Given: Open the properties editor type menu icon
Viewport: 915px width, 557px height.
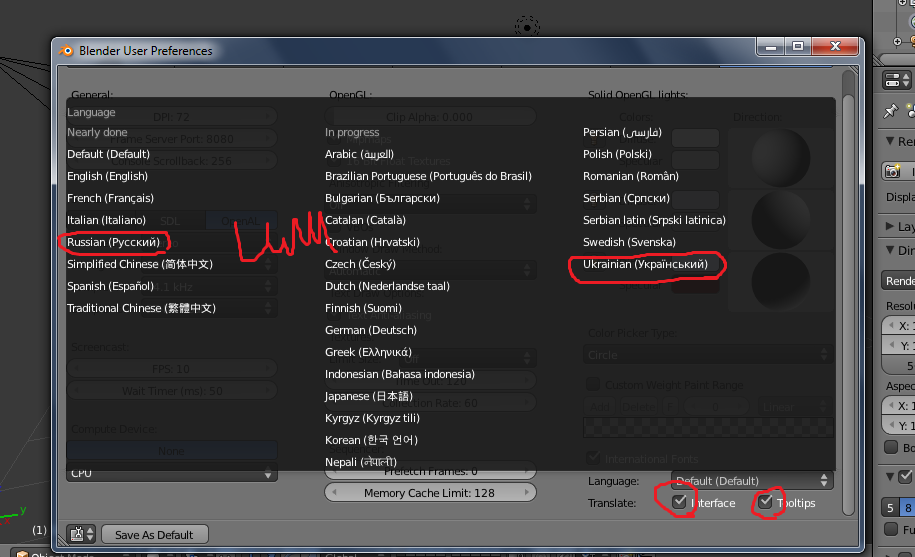Looking at the screenshot, I should pyautogui.click(x=897, y=80).
